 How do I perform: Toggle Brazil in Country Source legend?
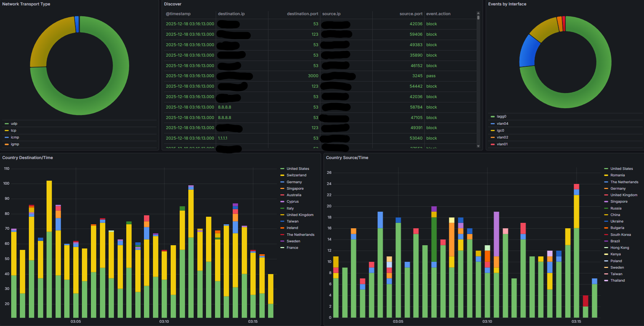(x=615, y=241)
